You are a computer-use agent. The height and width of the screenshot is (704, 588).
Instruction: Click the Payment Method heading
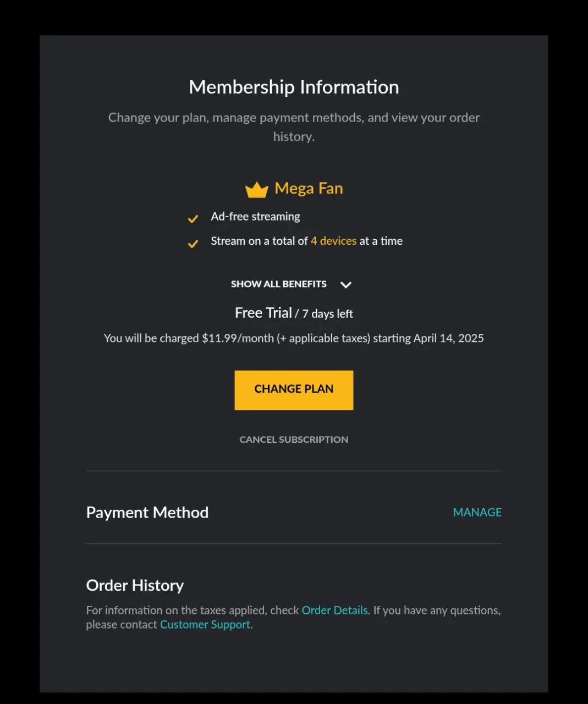tap(147, 513)
